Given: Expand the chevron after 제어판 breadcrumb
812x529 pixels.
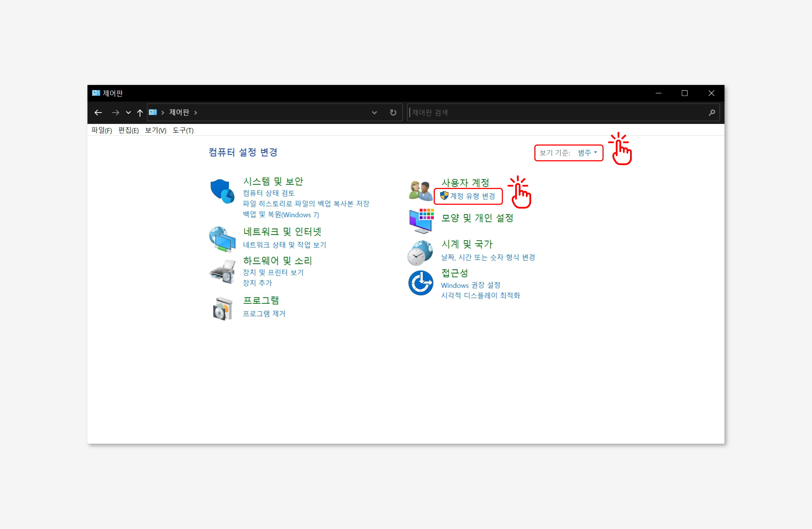Looking at the screenshot, I should (x=196, y=113).
